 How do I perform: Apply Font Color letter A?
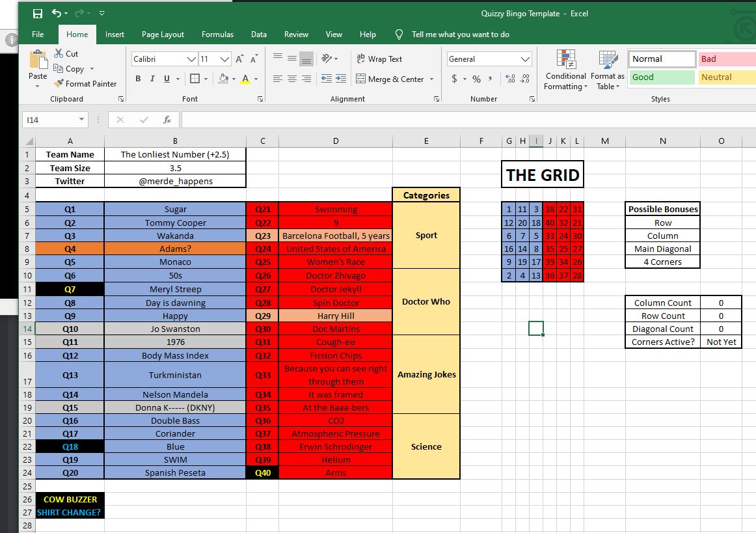[x=245, y=79]
